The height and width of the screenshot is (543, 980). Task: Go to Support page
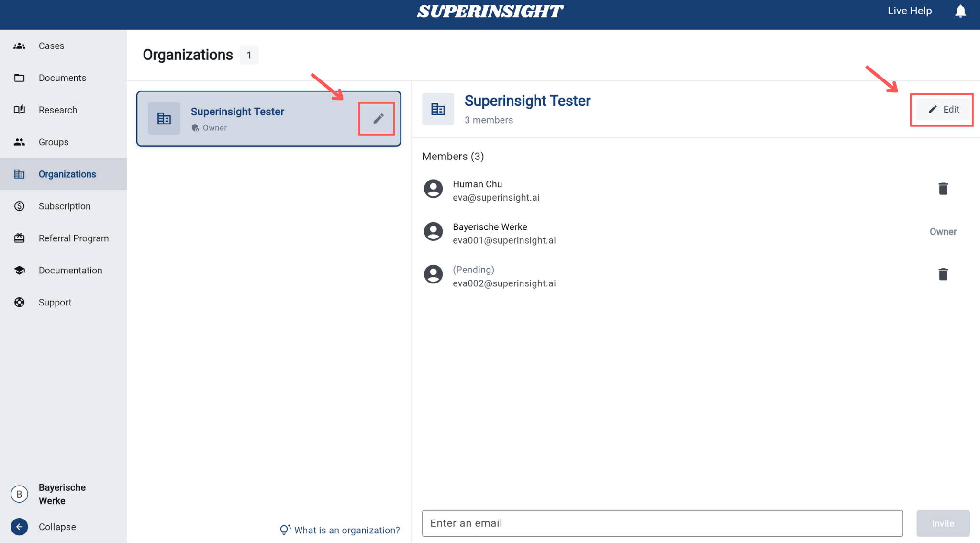63,302
